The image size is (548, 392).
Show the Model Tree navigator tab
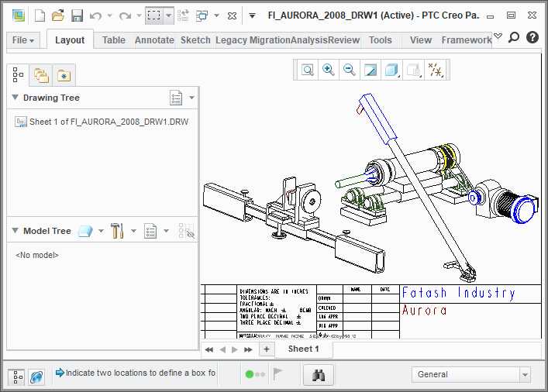coord(18,75)
